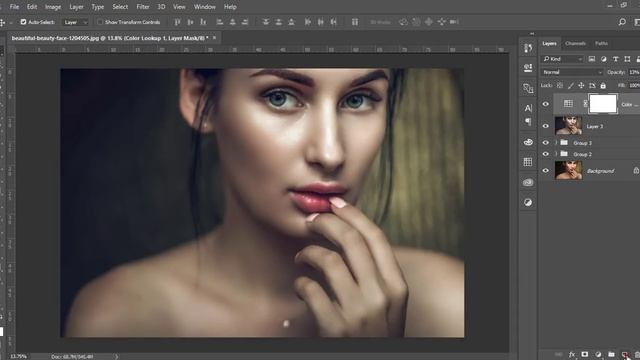Open the Character panel icon in the dock
Viewport: 640px width, 360px height.
click(528, 108)
